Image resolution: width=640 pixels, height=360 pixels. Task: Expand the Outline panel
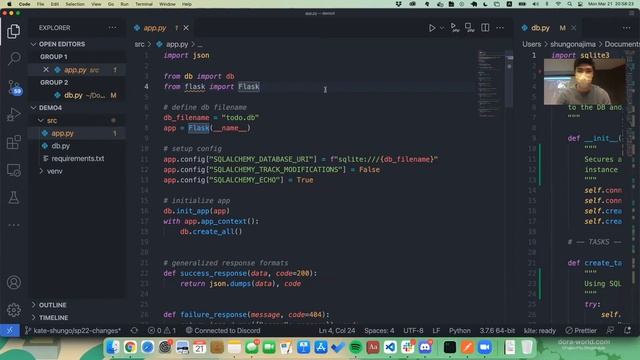click(x=52, y=305)
